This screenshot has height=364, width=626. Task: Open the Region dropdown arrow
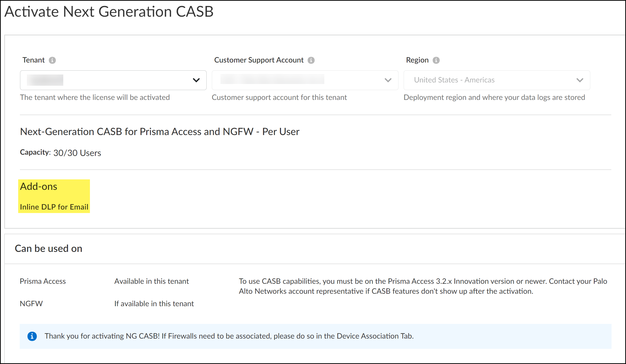click(x=580, y=80)
